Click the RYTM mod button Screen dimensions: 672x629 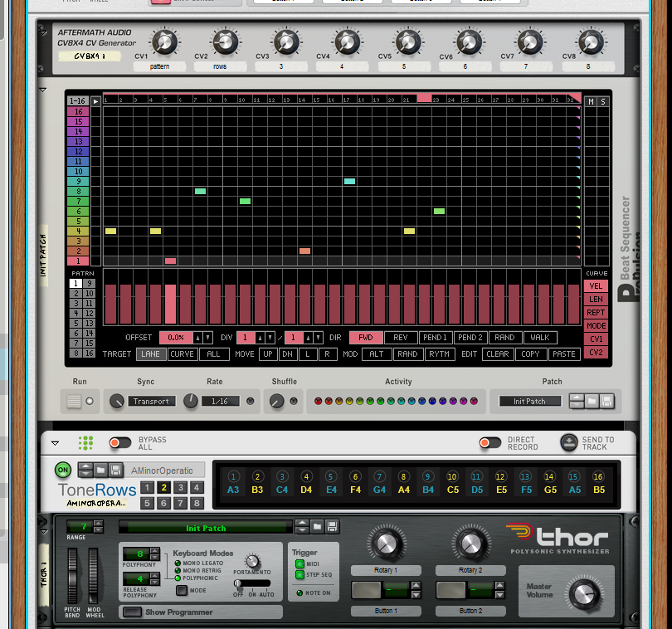coord(439,354)
